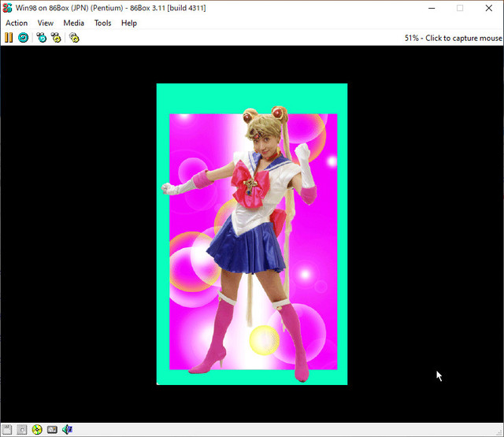Click the emulated screen image to capture mouse

point(252,234)
